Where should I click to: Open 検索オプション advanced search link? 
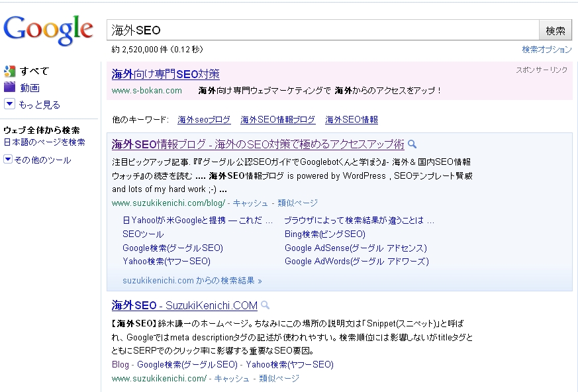click(x=547, y=50)
